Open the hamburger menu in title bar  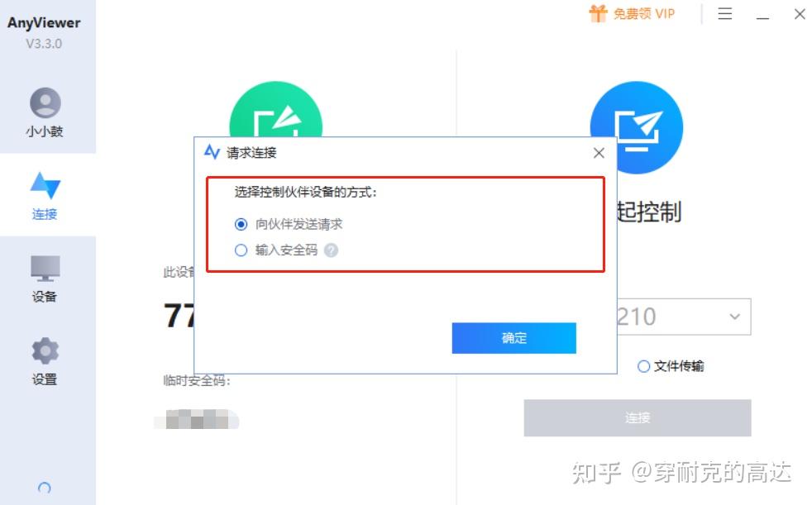pyautogui.click(x=725, y=14)
